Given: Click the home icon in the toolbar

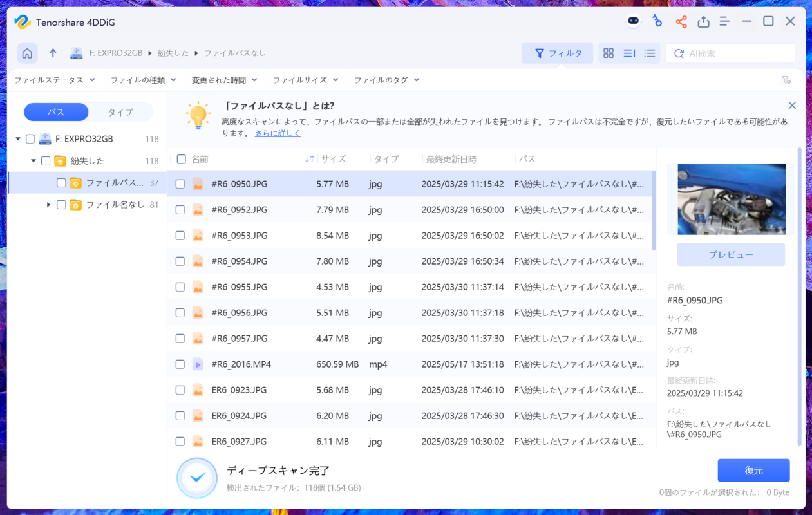Looking at the screenshot, I should pos(27,53).
